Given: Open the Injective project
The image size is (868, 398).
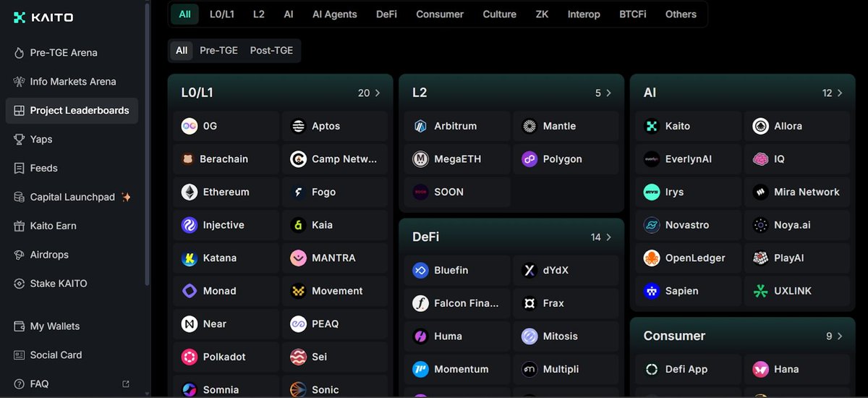Looking at the screenshot, I should point(226,225).
